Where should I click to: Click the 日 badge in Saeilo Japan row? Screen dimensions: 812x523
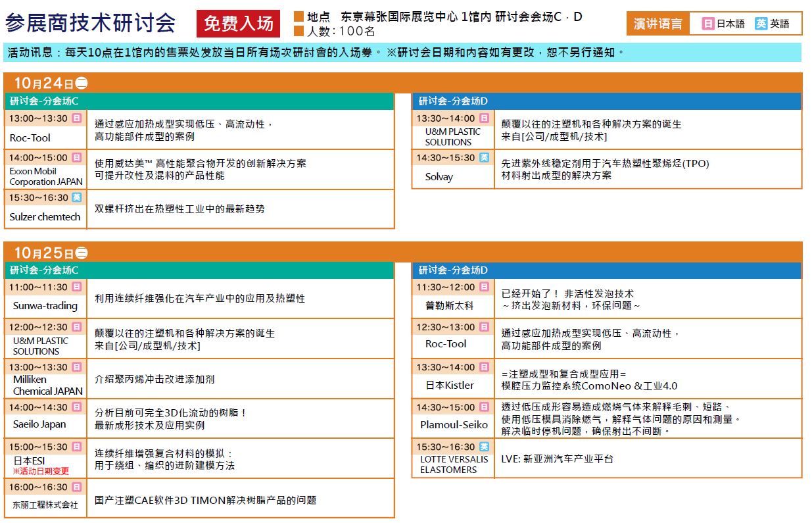[x=77, y=407]
